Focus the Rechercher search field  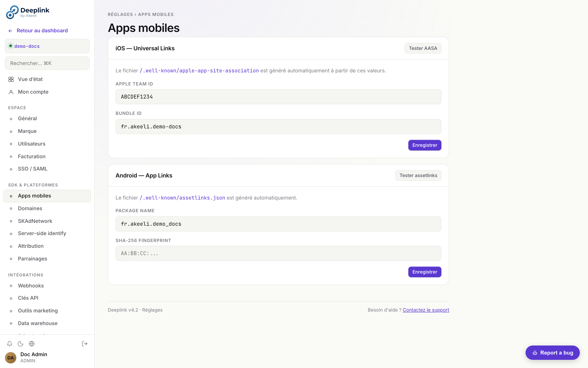pos(47,63)
